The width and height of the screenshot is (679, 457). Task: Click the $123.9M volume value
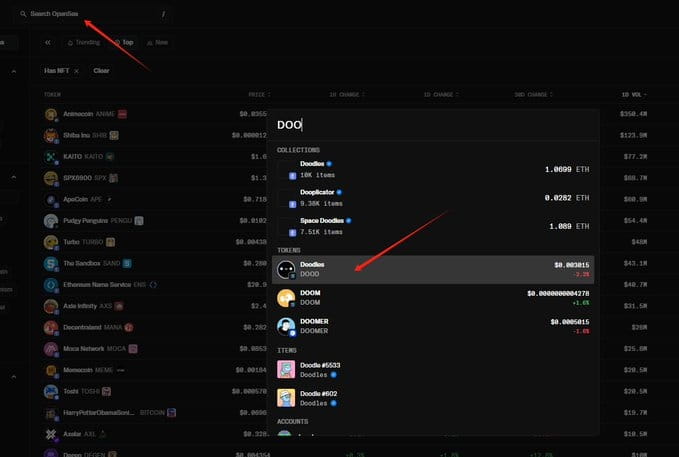click(633, 136)
